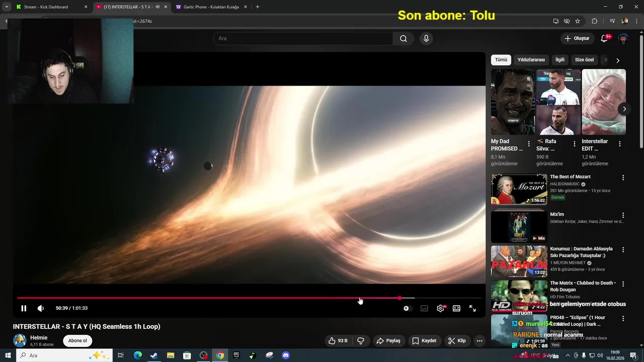
Task: Mute the video with the volume icon
Action: pyautogui.click(x=41, y=308)
